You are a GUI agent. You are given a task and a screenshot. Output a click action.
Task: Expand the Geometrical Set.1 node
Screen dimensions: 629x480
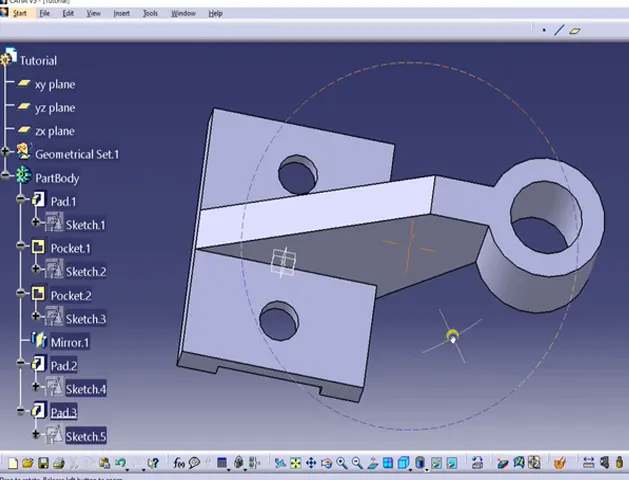[x=6, y=152]
